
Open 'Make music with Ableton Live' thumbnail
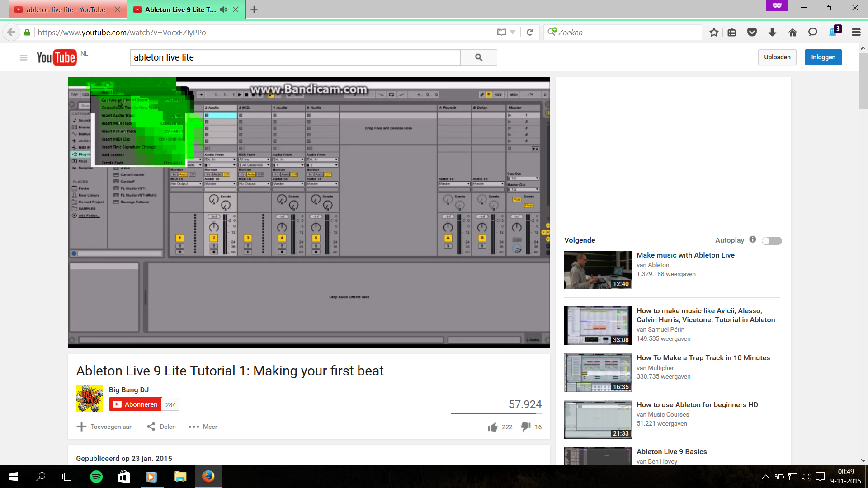(598, 270)
